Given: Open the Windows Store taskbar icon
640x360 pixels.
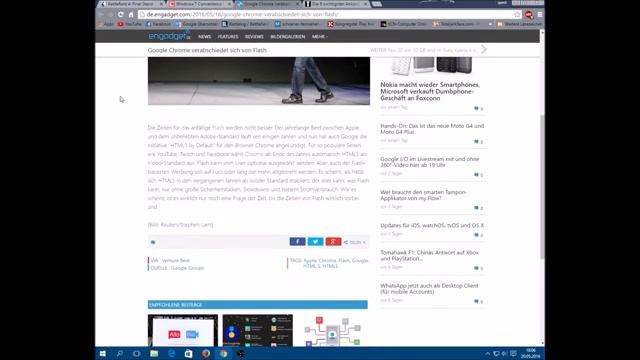Looking at the screenshot, I should 189,353.
